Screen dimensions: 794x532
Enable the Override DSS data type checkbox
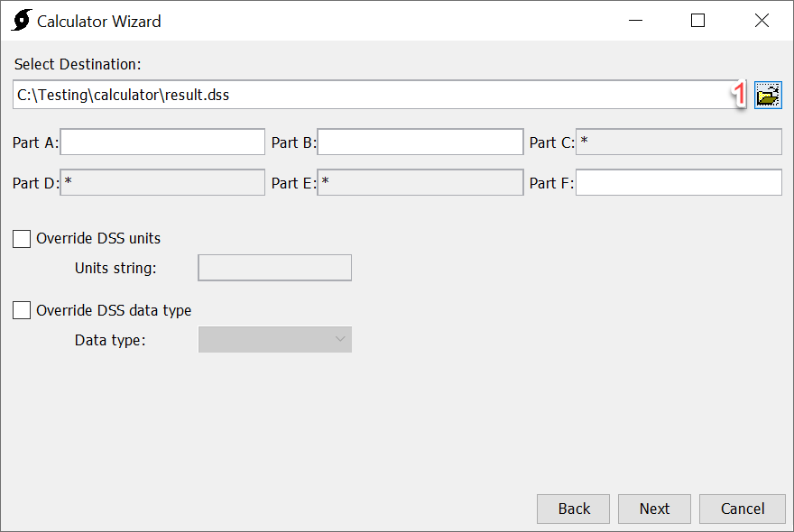22,309
